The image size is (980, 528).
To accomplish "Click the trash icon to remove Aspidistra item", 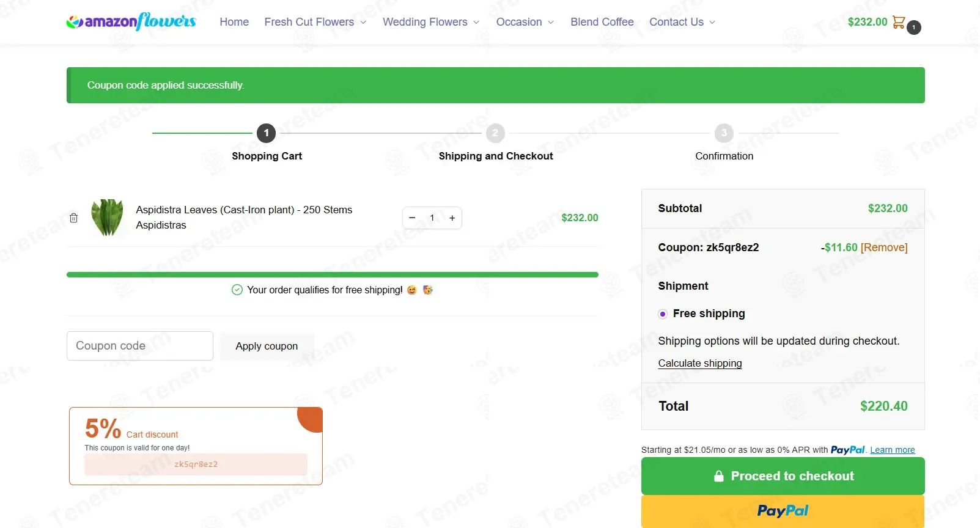I will point(73,218).
